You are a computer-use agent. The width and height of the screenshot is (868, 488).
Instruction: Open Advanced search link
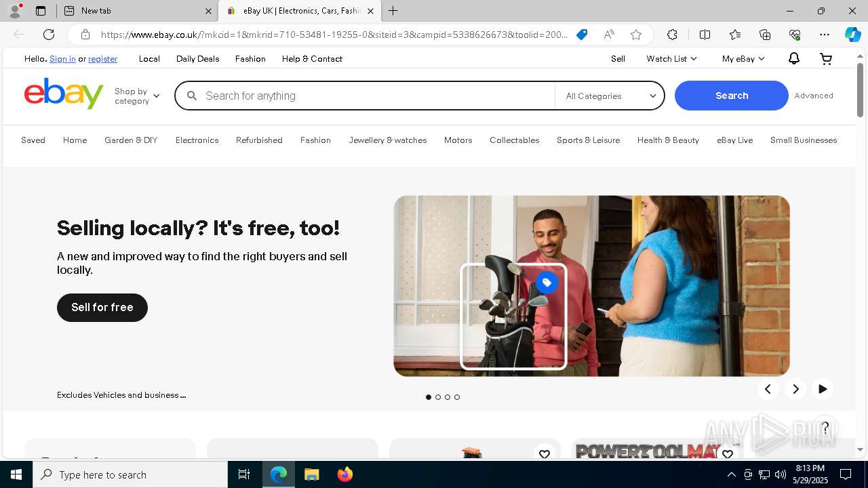pos(814,96)
